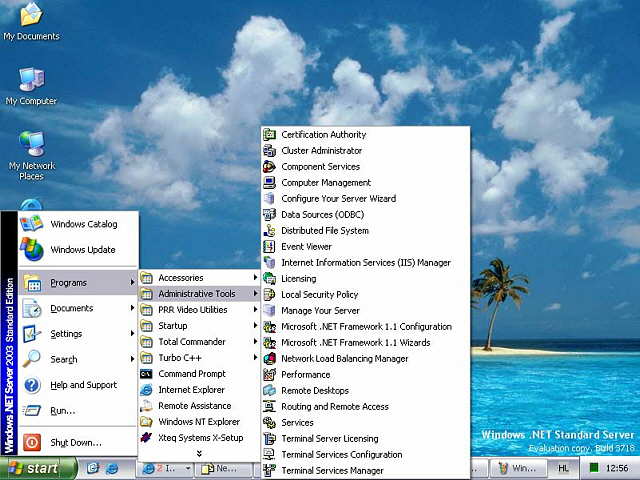Viewport: 640px width, 480px height.
Task: Click the Xteq Systems X-Setup icon
Action: coord(146,438)
